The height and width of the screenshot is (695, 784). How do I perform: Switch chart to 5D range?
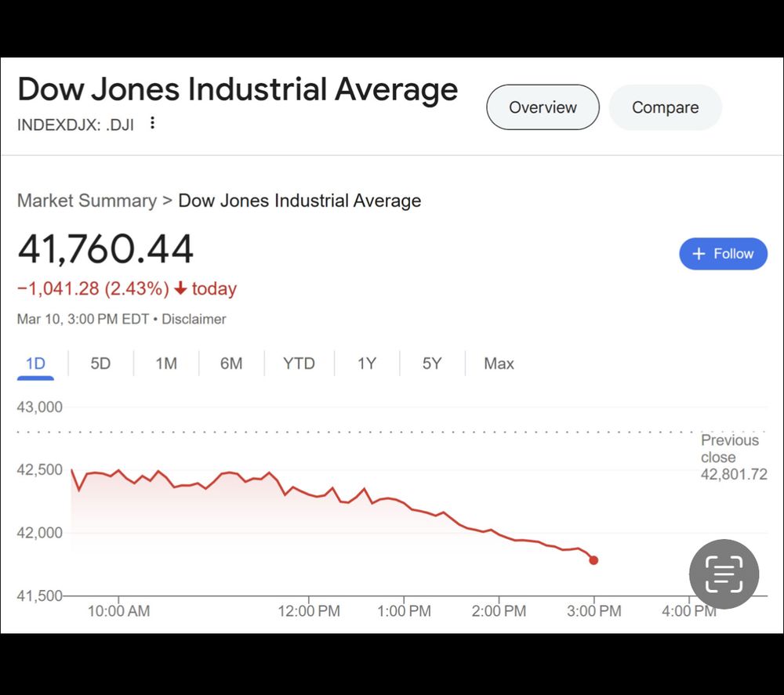[x=100, y=364]
